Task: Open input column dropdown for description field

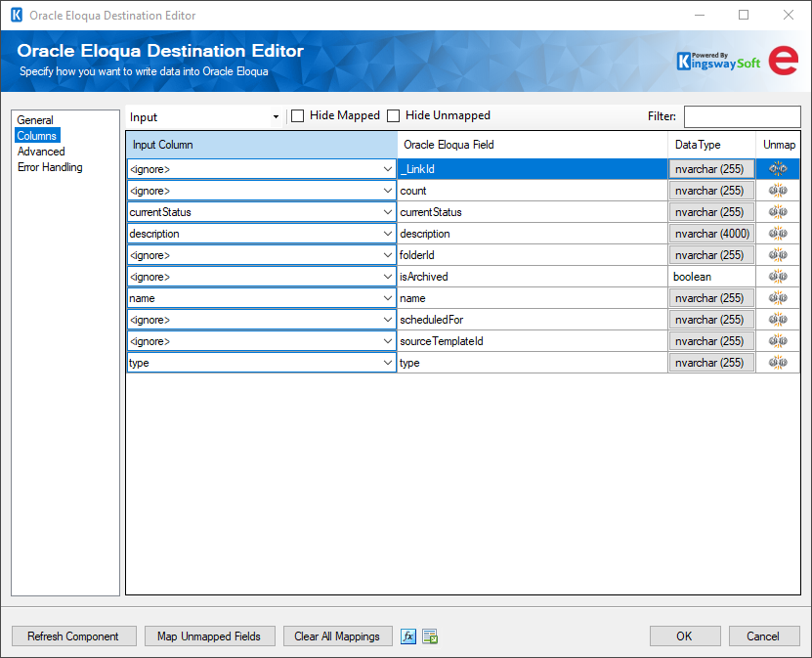Action: 387,234
